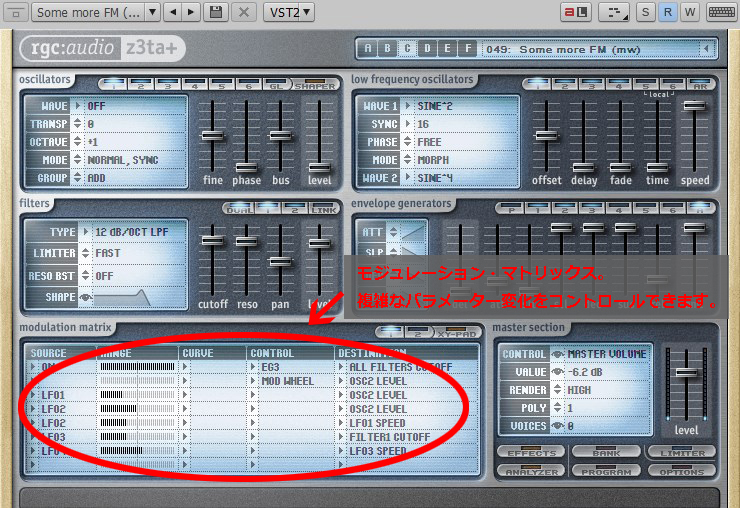740x508 pixels.
Task: Step the oscillator OCTAVE value
Action: [x=78, y=142]
